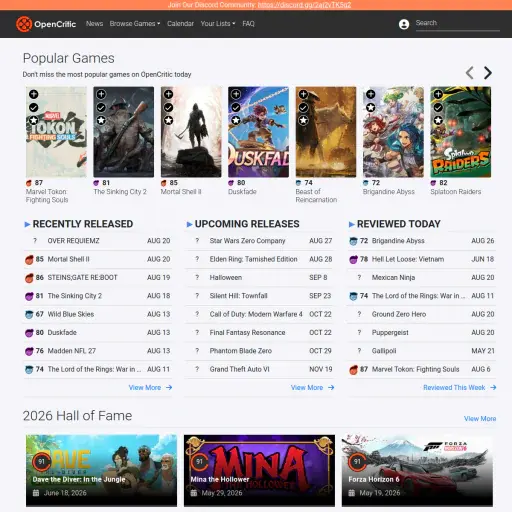Open Ground Zero Hero row
The width and height of the screenshot is (512, 512).
[422, 314]
